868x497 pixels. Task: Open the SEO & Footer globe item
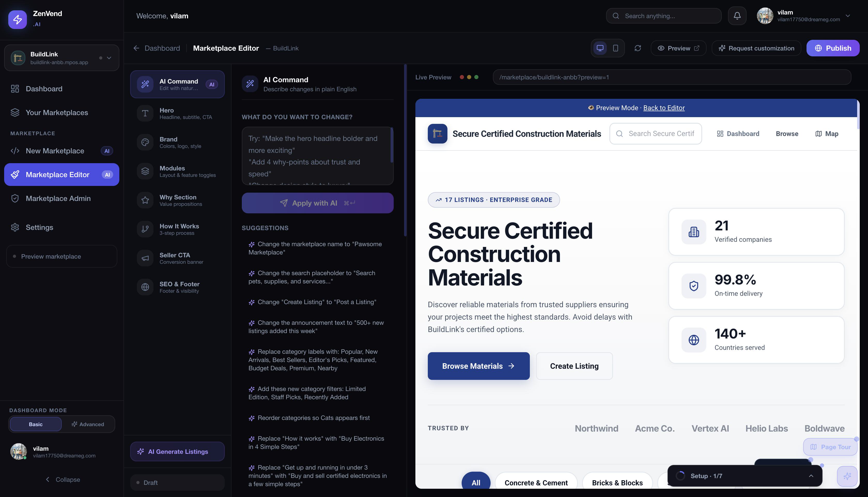tap(177, 287)
